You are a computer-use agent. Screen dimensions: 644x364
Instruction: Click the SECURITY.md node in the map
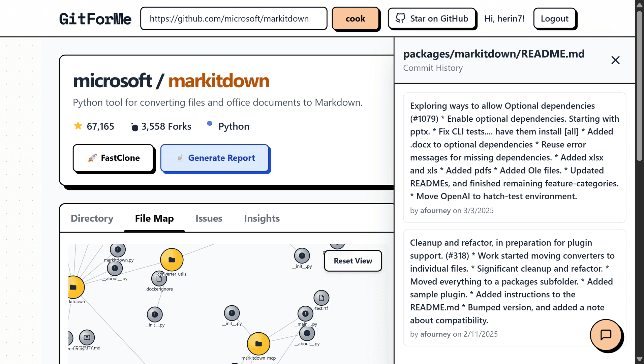[x=87, y=338]
